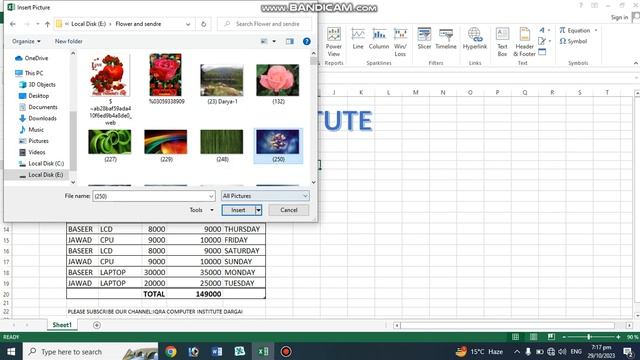Screen dimensions: 640x360
Task: Select Local Disk (C:)
Action: [x=42, y=163]
